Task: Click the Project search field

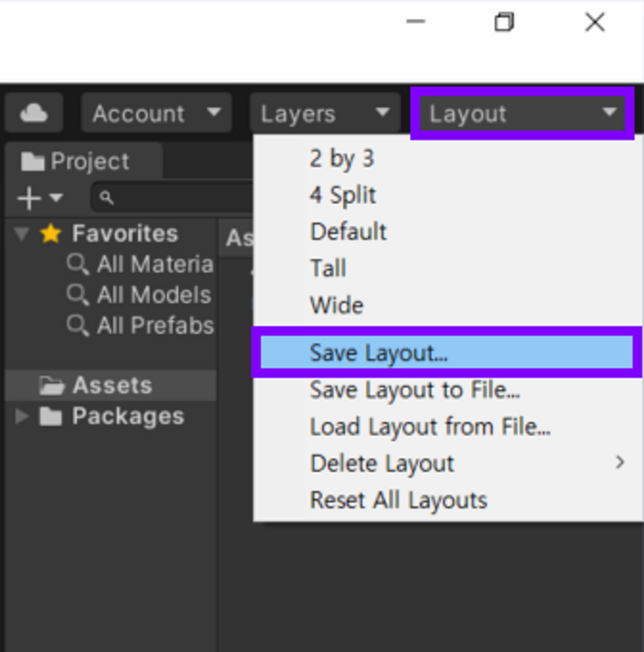Action: pos(173,197)
